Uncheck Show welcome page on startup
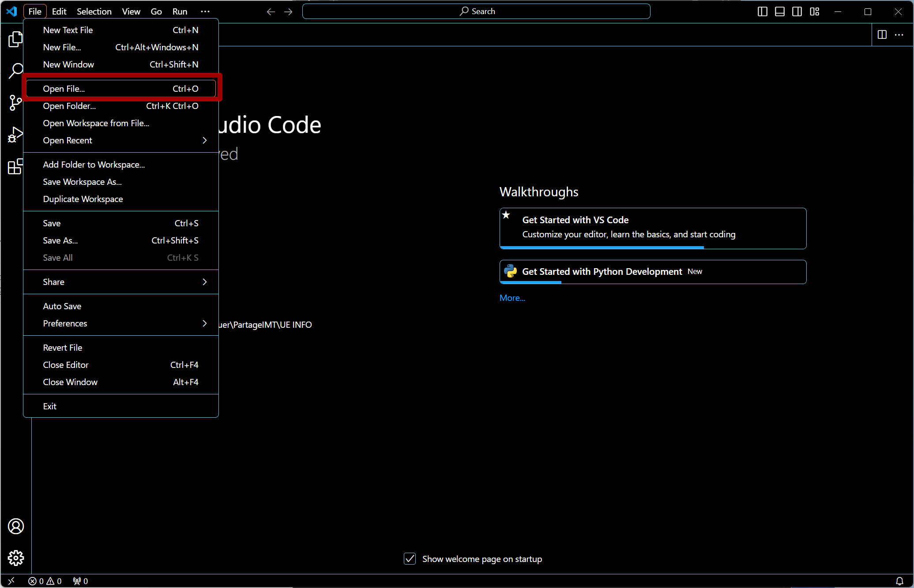Image resolution: width=914 pixels, height=588 pixels. (410, 559)
